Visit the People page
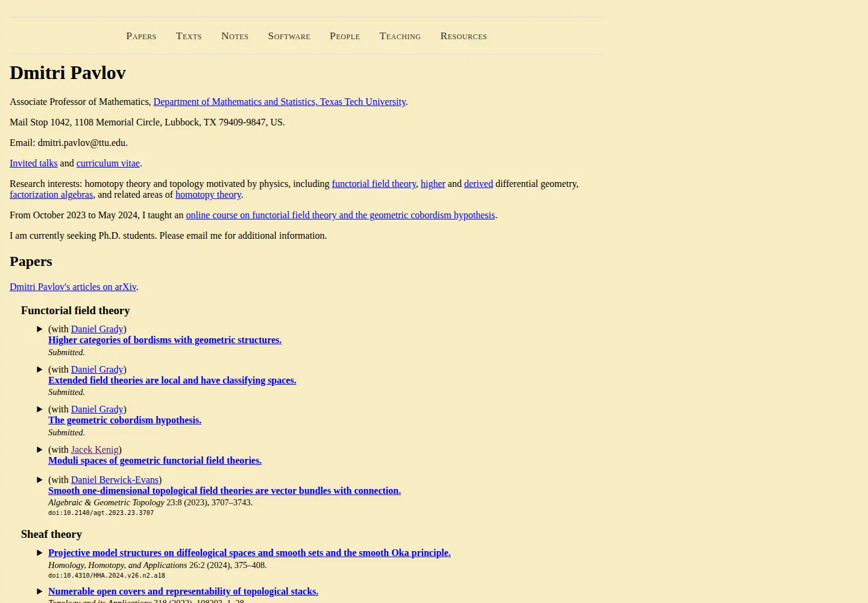The image size is (868, 603). (x=345, y=36)
